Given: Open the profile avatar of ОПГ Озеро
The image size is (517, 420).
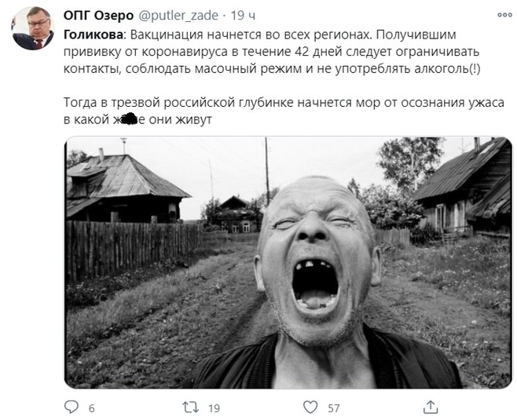Looking at the screenshot, I should coord(33,28).
